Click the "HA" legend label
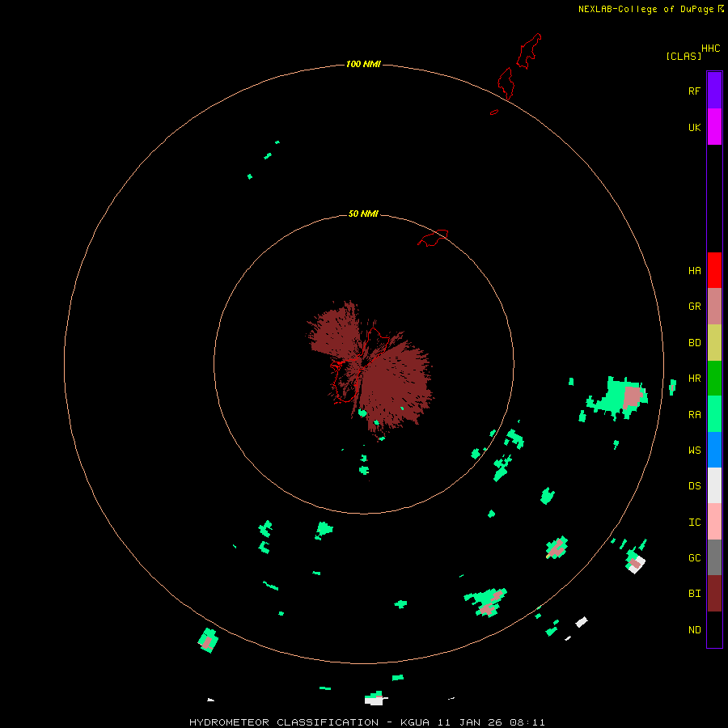 tap(694, 271)
